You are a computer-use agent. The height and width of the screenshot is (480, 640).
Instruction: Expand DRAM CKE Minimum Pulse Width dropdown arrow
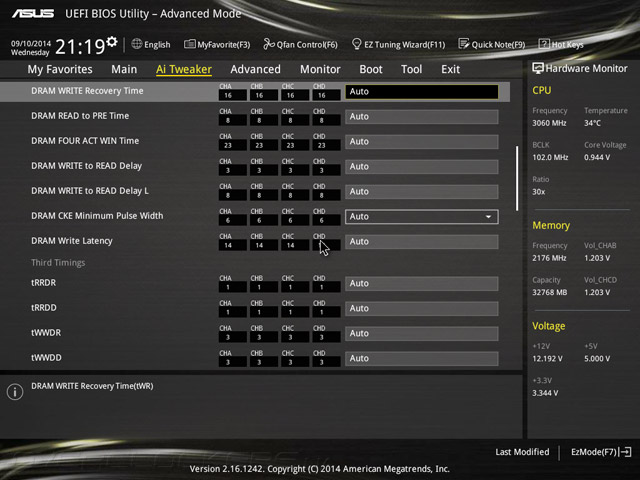coord(488,217)
